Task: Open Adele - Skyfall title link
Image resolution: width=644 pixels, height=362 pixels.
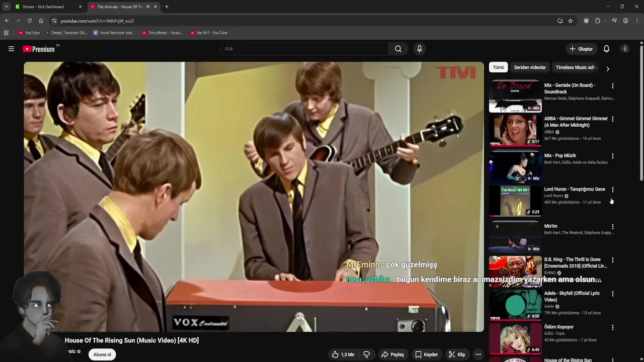Action: pos(572,296)
